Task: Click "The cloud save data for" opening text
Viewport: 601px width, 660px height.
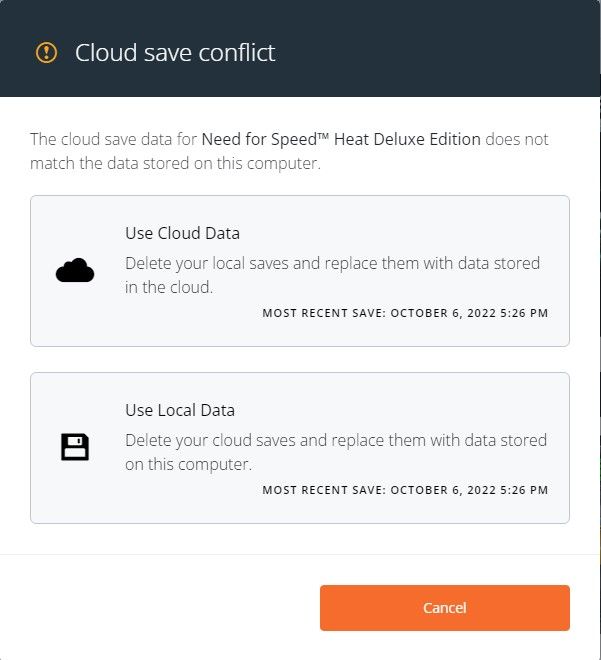Action: pyautogui.click(x=113, y=139)
